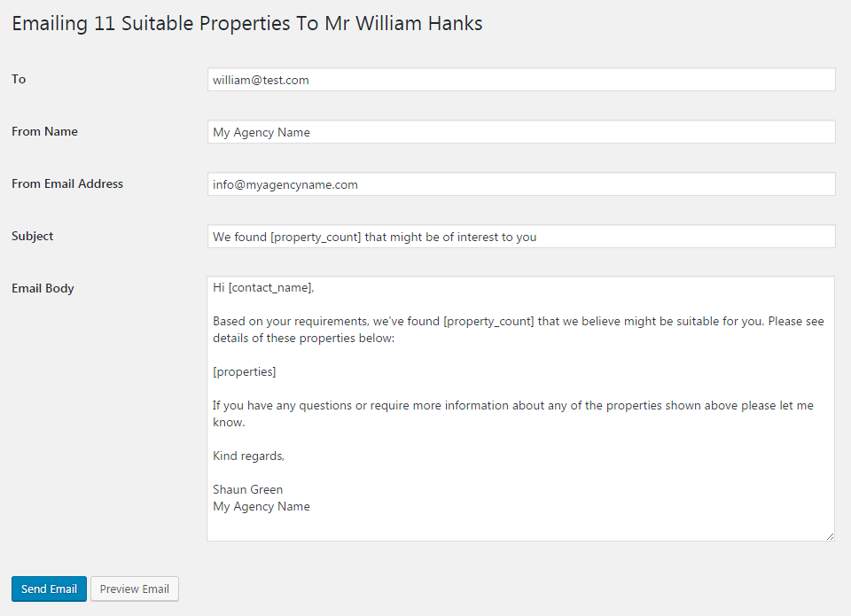Click the To field label

(x=19, y=79)
